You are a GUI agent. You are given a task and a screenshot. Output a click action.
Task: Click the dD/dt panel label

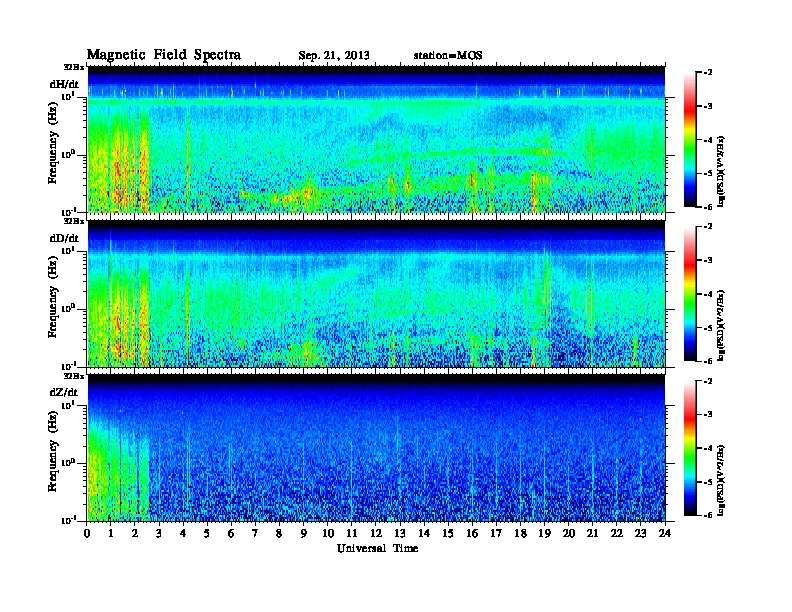click(64, 238)
